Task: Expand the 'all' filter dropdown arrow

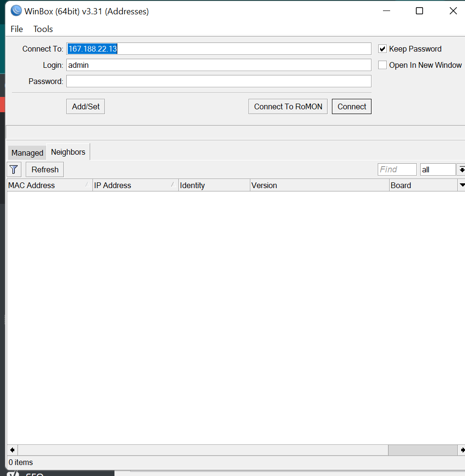Action: [461, 169]
